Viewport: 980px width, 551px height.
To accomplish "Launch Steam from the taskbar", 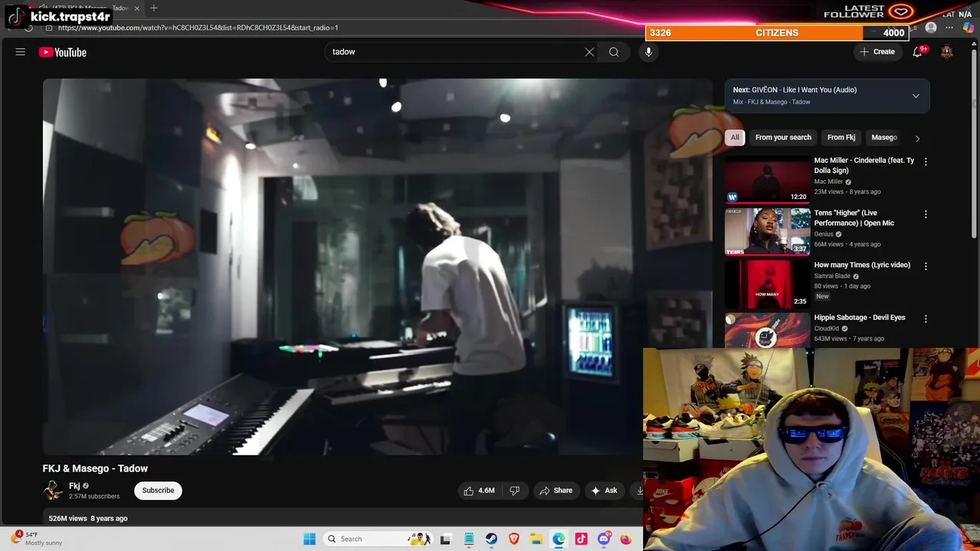I will pos(492,539).
